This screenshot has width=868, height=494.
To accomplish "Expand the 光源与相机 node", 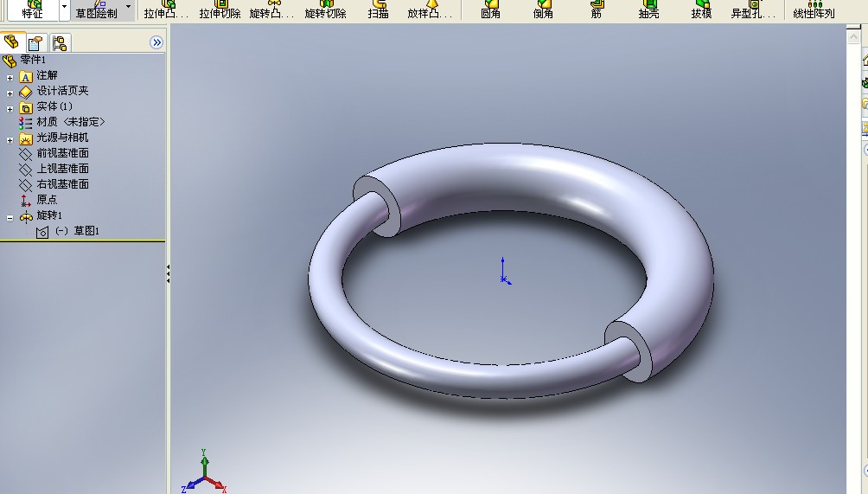I will tap(10, 140).
